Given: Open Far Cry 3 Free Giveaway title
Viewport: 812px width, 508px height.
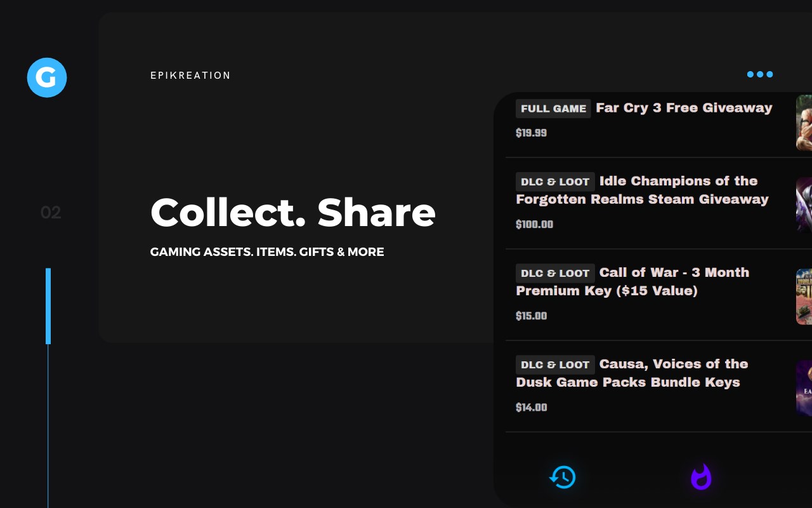Looking at the screenshot, I should click(684, 108).
